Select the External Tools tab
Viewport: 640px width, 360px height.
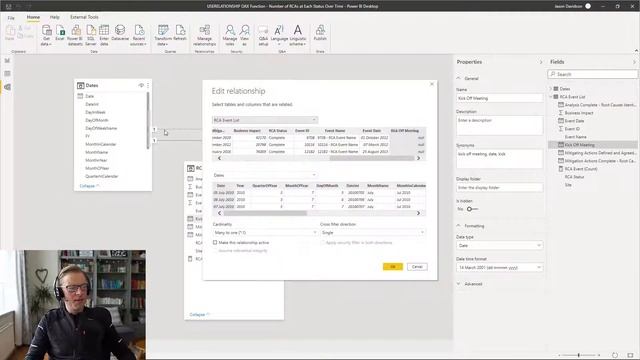[x=84, y=17]
